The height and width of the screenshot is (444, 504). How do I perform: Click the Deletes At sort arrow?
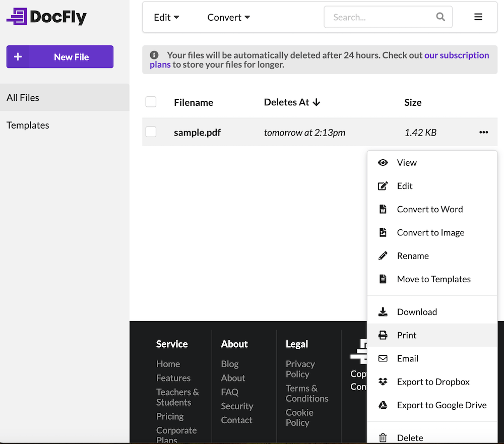click(317, 102)
